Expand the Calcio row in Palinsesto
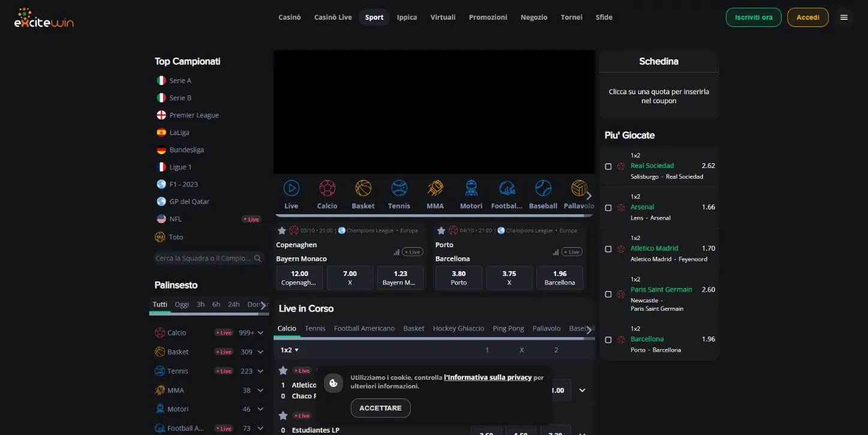The image size is (868, 435). point(260,332)
